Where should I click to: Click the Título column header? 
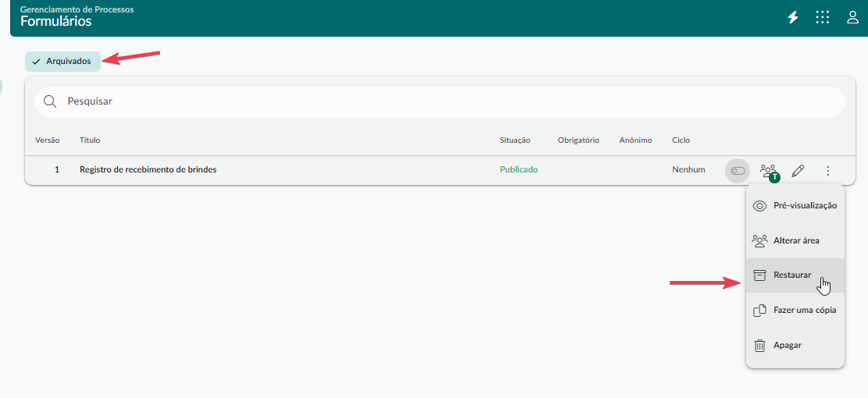[90, 140]
